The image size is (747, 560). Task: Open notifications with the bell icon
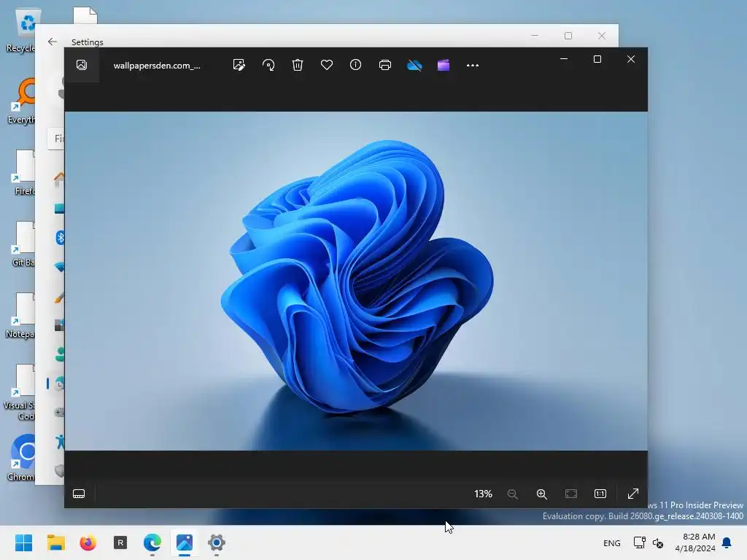coord(727,542)
